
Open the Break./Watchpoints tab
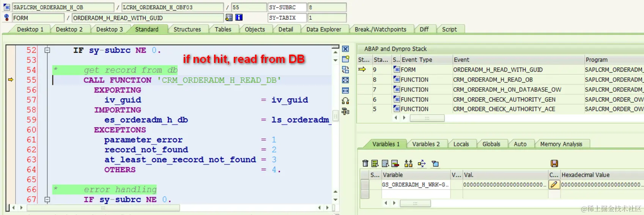(x=380, y=29)
